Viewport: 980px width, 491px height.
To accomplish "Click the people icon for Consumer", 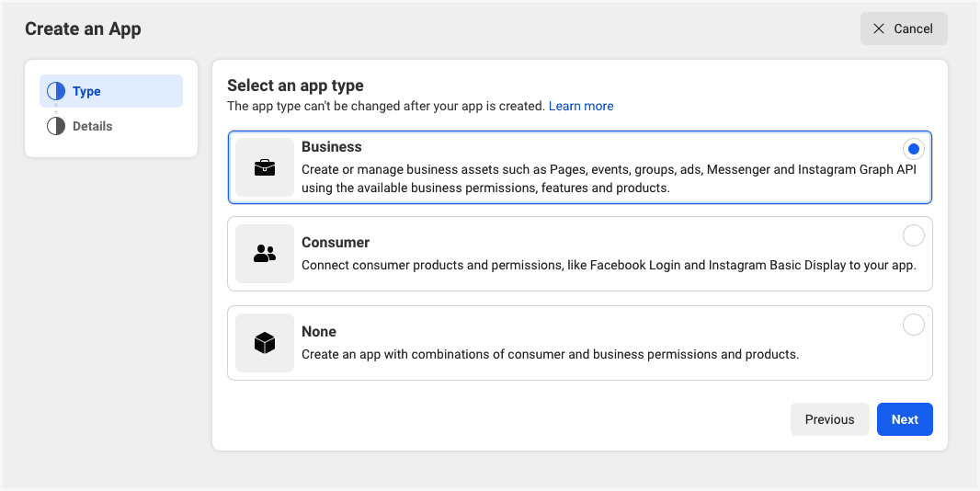I will coord(265,254).
